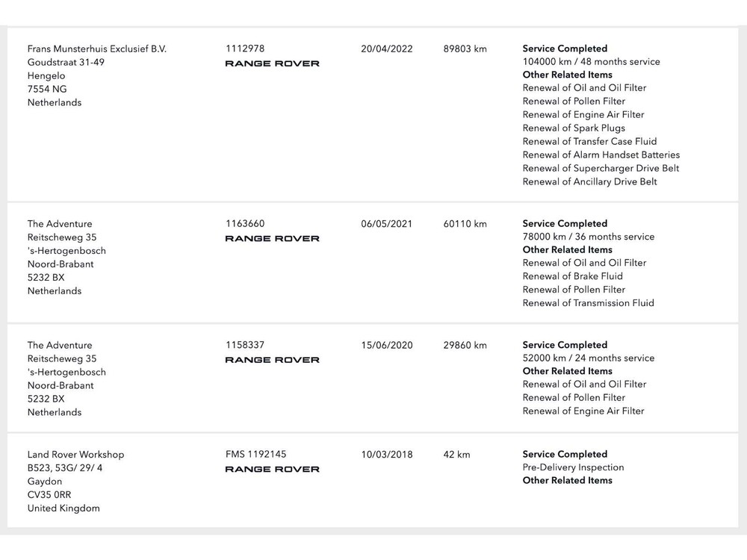Click the Land Rover Workshop dealer name
747x560 pixels.
pos(76,455)
